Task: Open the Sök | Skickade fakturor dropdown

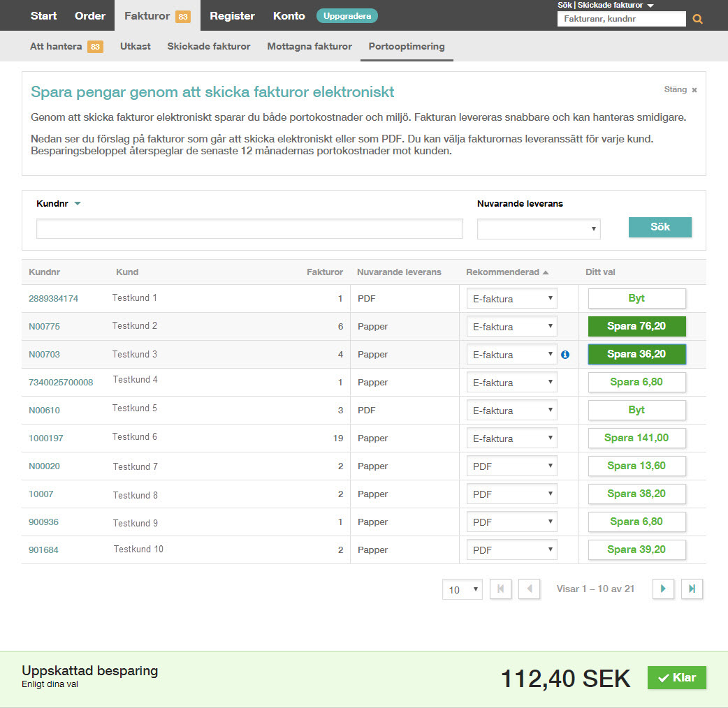Action: 606,5
